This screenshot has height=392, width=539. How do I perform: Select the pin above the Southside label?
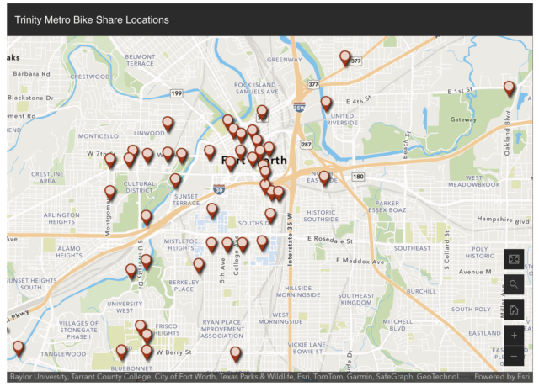pos(270,215)
